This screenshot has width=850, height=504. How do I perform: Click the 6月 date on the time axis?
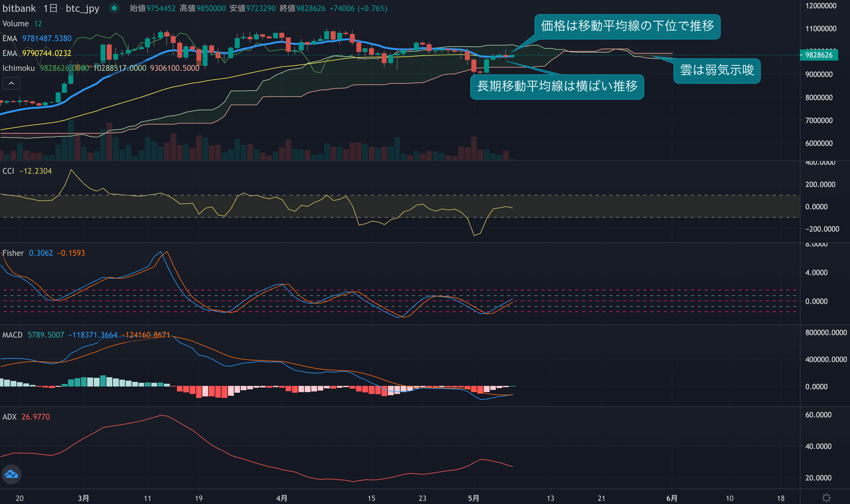tap(671, 498)
